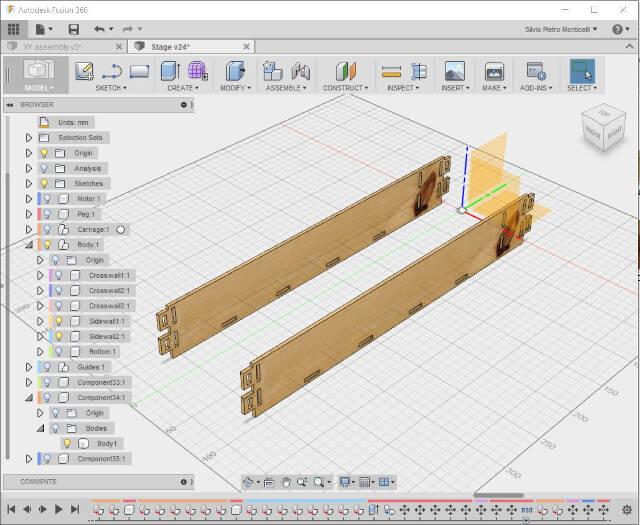Click the timeline Play button
This screenshot has width=640, height=525.
58,509
